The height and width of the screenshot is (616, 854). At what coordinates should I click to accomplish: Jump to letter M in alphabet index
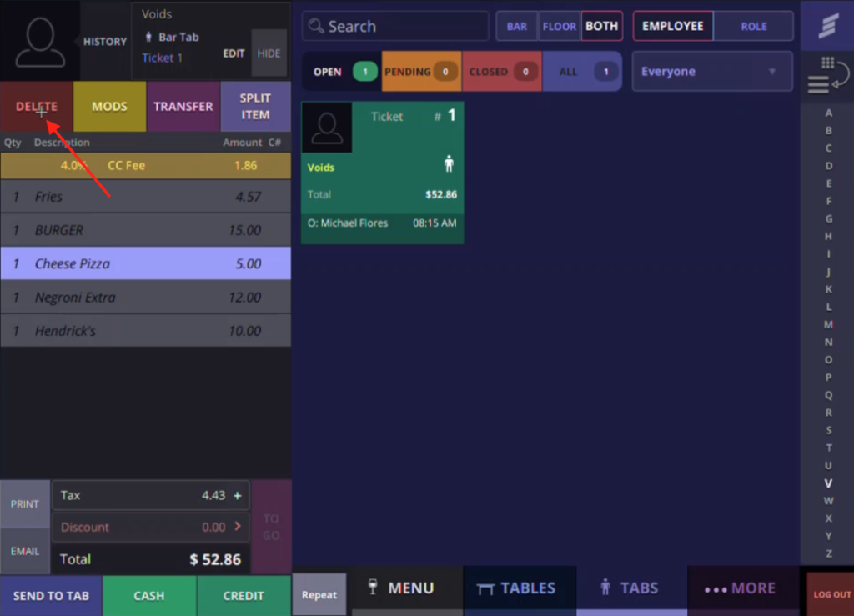[x=828, y=324]
